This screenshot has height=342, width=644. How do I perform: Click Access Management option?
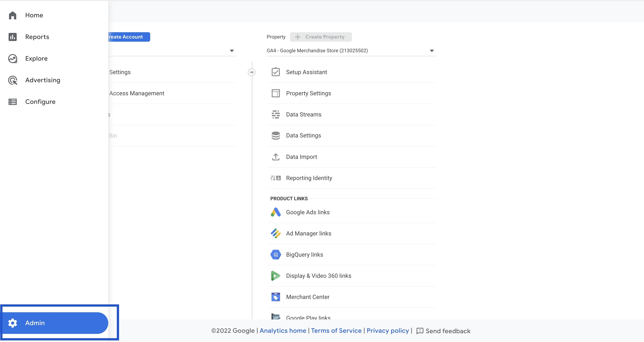coord(136,93)
